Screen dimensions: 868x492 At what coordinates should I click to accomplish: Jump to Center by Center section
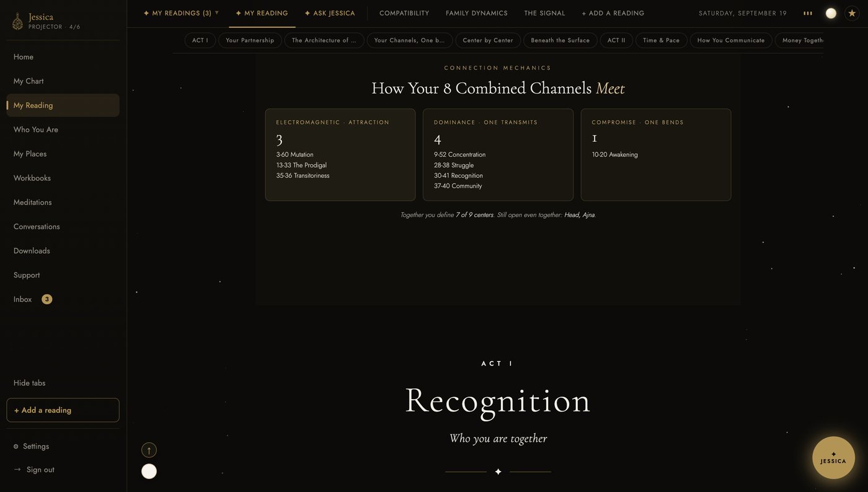488,40
